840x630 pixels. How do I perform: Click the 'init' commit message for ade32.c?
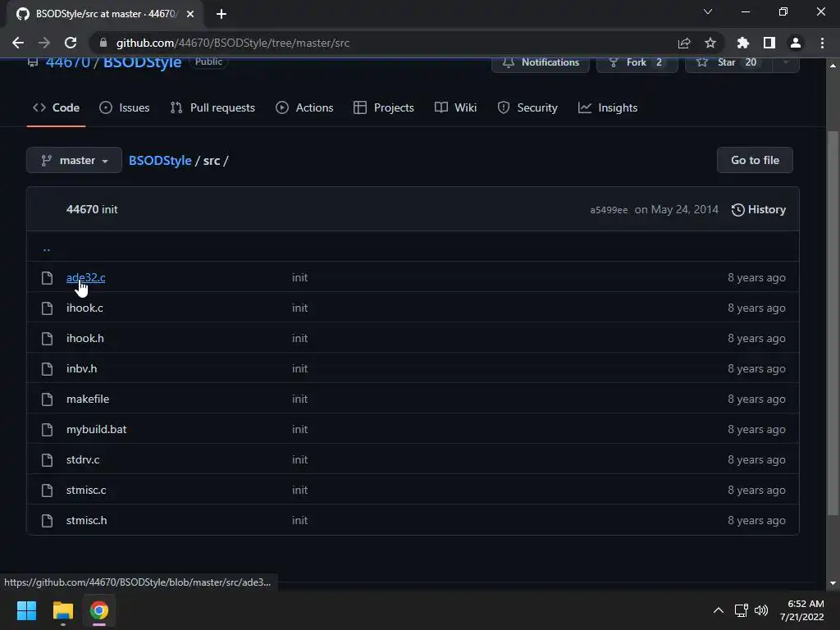[300, 277]
